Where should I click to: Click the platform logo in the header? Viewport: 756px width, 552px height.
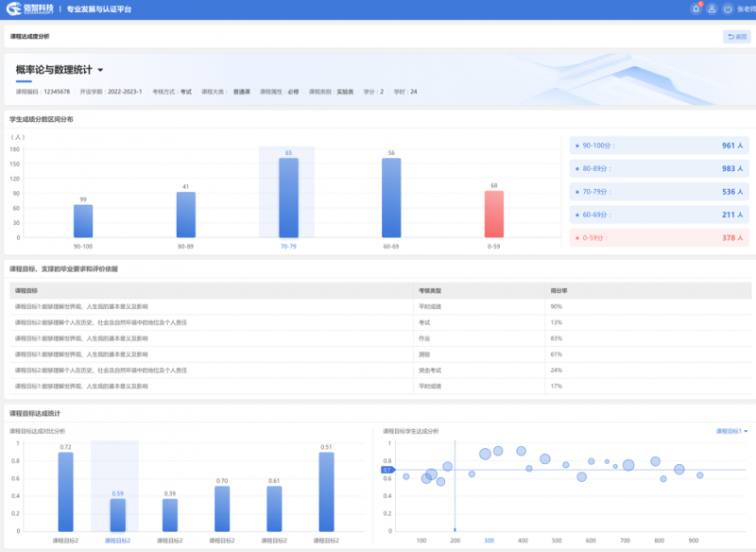30,9
